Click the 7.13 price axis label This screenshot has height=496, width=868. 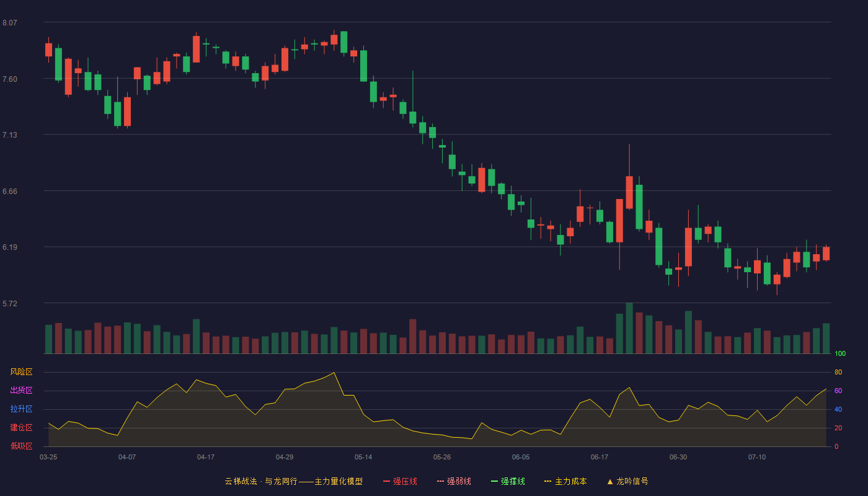10,135
